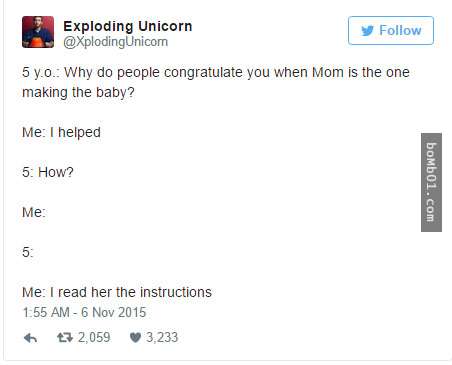Open the Exploding Unicorn display name link
The image size is (452, 365).
(128, 26)
